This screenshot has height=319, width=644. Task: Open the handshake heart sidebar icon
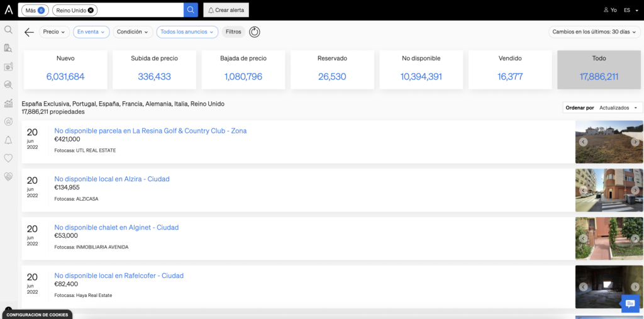(x=8, y=176)
